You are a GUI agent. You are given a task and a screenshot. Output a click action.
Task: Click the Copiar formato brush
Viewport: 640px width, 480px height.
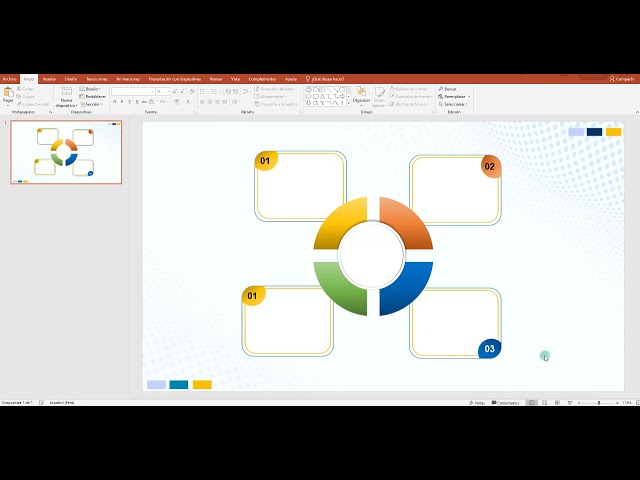click(33, 104)
